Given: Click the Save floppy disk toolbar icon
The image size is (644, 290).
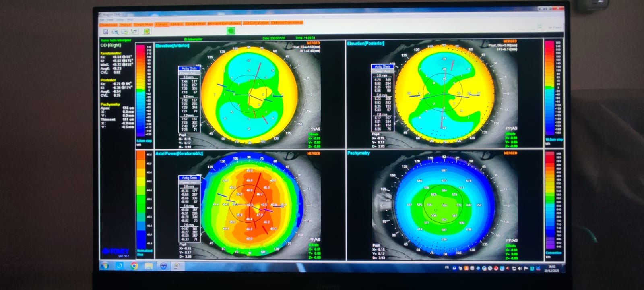Looking at the screenshot, I should (x=105, y=31).
